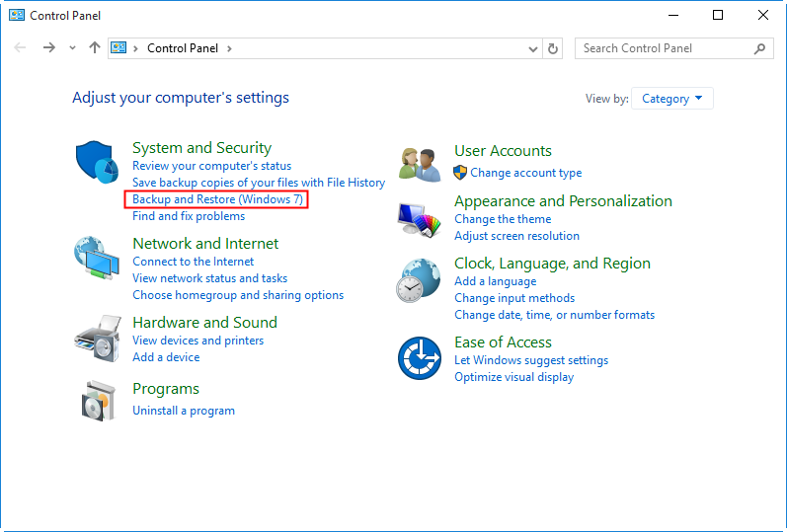The height and width of the screenshot is (532, 787).
Task: Open the recent locations dropdown arrow
Action: point(72,48)
